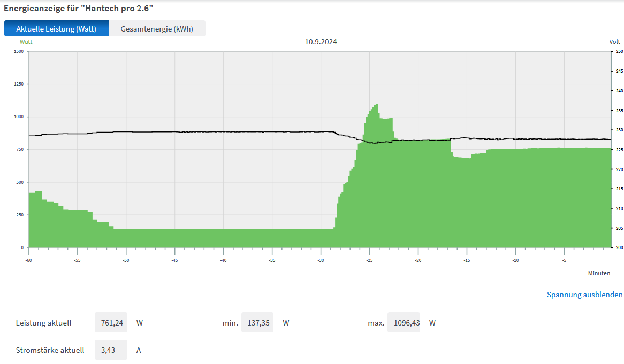Click the black voltage line at minute -40
This screenshot has width=624, height=364.
pyautogui.click(x=223, y=131)
